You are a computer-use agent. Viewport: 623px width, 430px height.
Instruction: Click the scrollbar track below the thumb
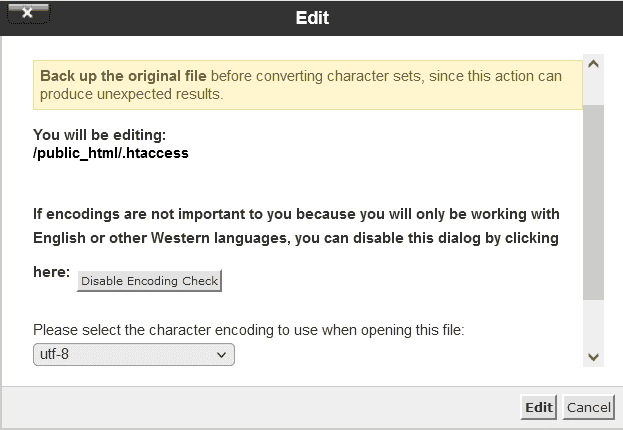click(x=593, y=322)
